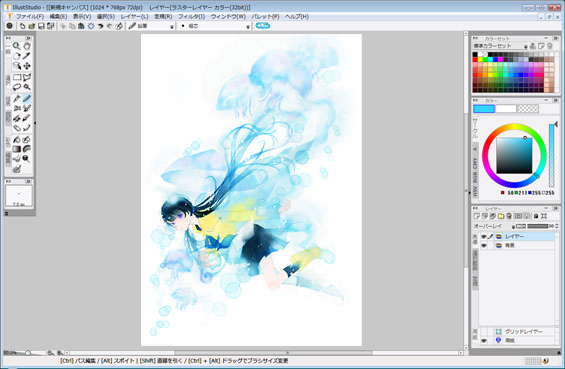Select the move layer tool

(27, 66)
